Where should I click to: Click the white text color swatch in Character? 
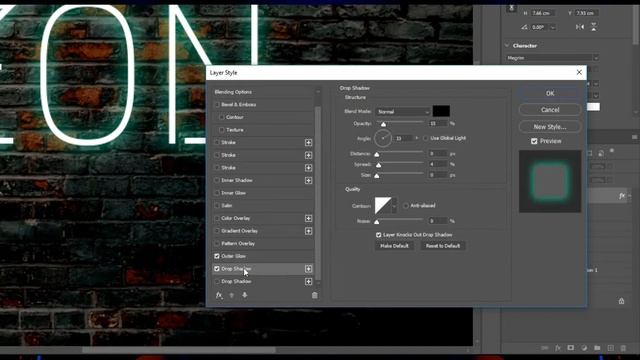point(593,107)
